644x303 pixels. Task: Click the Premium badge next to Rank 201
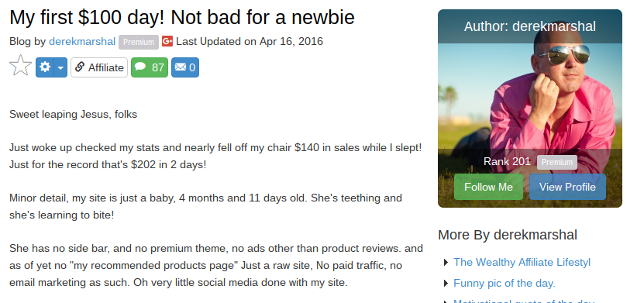pyautogui.click(x=557, y=162)
